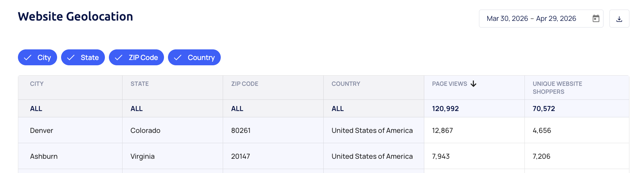This screenshot has width=644, height=173.
Task: Click the City column header
Action: click(37, 84)
